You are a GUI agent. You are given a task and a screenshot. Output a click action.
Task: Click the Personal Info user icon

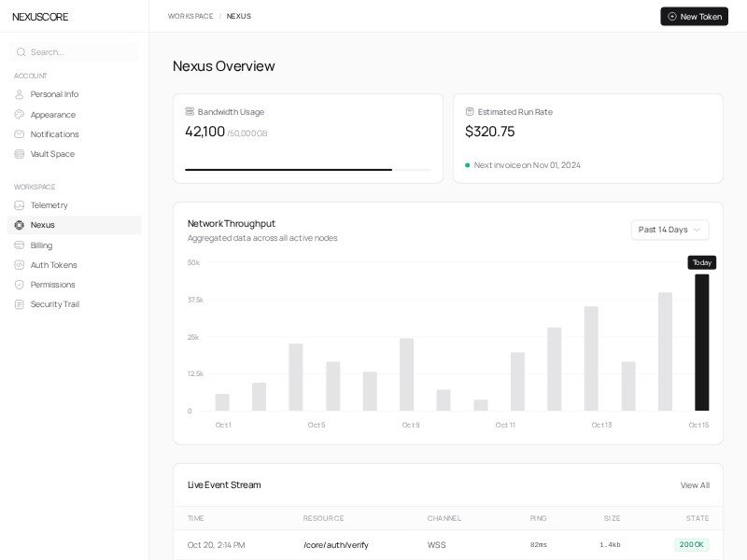click(x=20, y=94)
